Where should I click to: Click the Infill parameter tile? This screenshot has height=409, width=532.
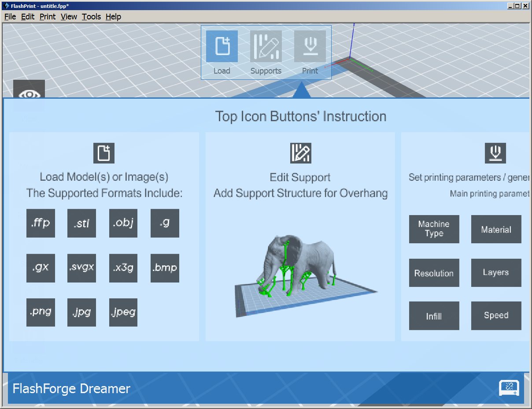pyautogui.click(x=434, y=316)
